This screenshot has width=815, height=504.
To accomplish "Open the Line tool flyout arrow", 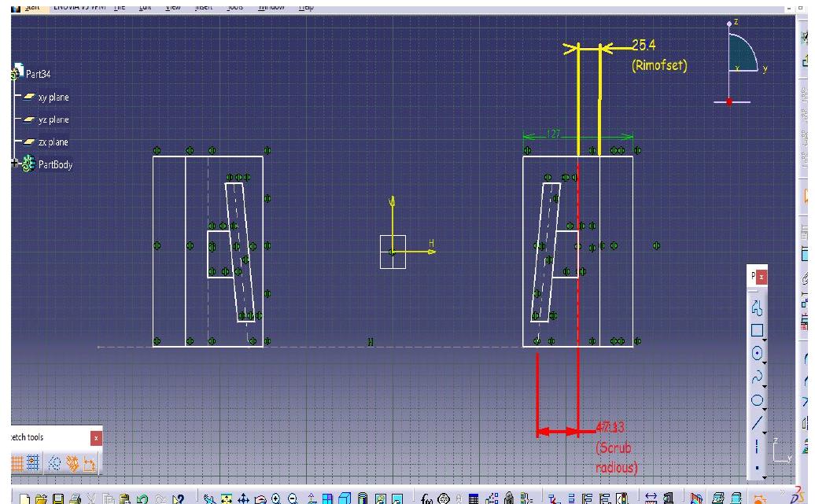I will click(x=764, y=431).
